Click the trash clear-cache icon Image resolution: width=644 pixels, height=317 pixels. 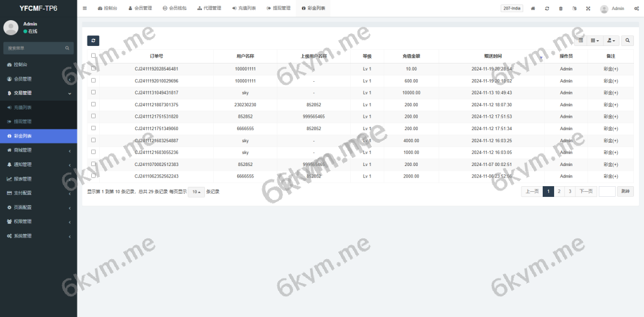[561, 8]
